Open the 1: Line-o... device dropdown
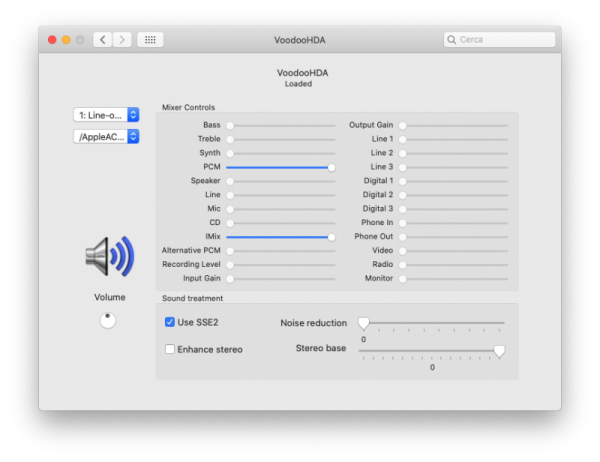Screen dimensions: 600x462 [106, 115]
